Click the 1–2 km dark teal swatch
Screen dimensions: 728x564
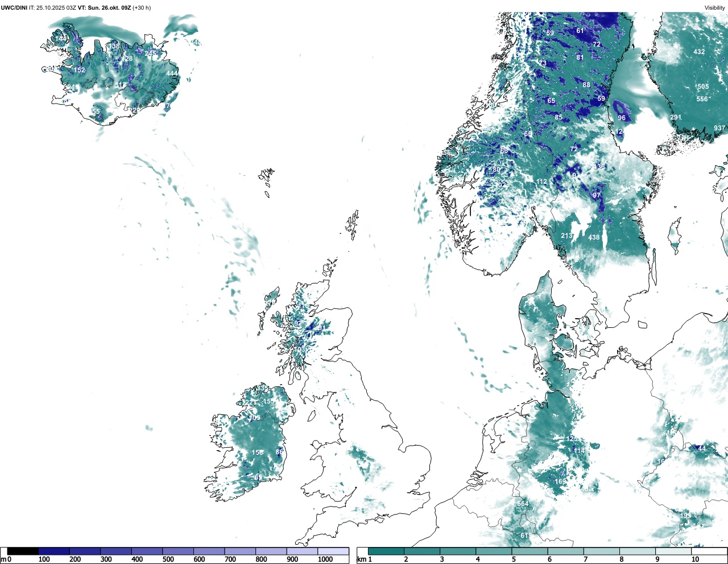click(x=386, y=551)
